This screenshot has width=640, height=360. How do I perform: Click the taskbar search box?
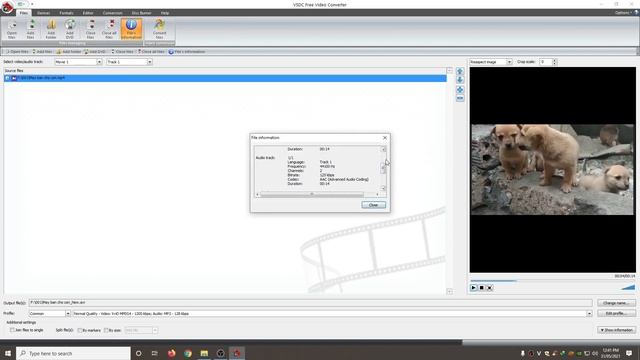(73, 353)
